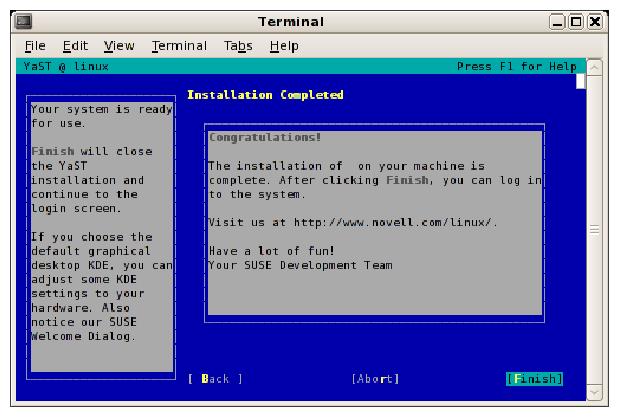Open the File menu

pos(35,46)
